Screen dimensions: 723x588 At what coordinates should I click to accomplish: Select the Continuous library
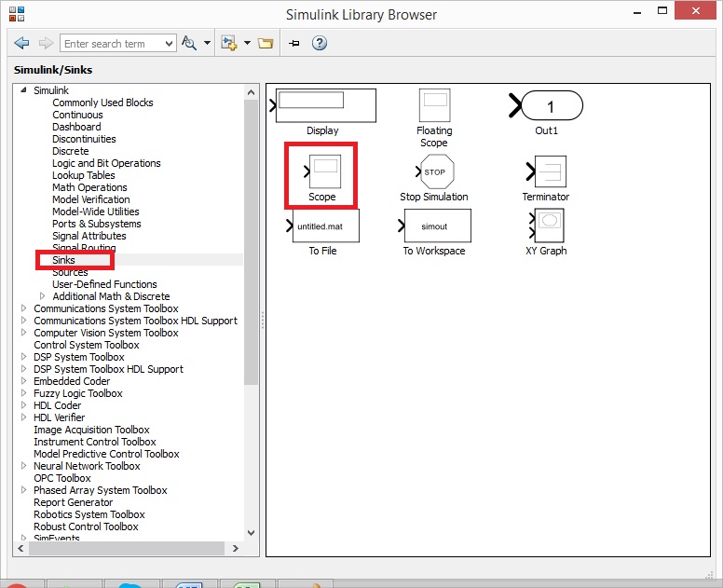point(77,115)
